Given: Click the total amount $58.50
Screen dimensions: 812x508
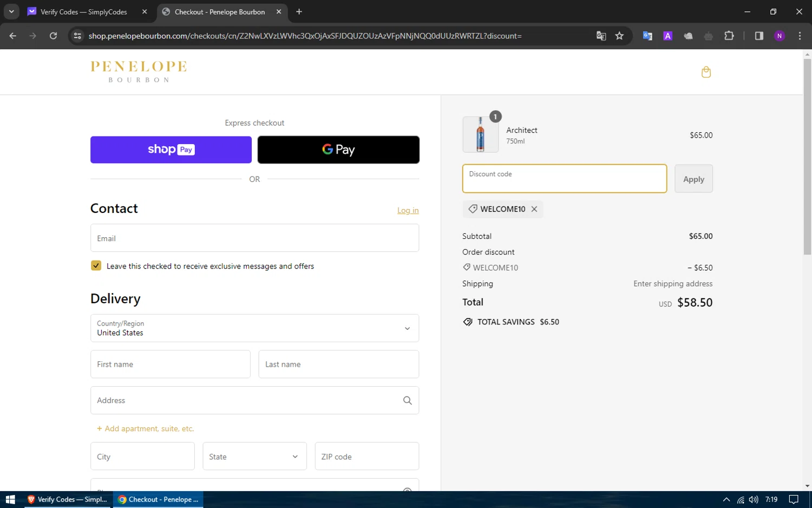Looking at the screenshot, I should 695,302.
